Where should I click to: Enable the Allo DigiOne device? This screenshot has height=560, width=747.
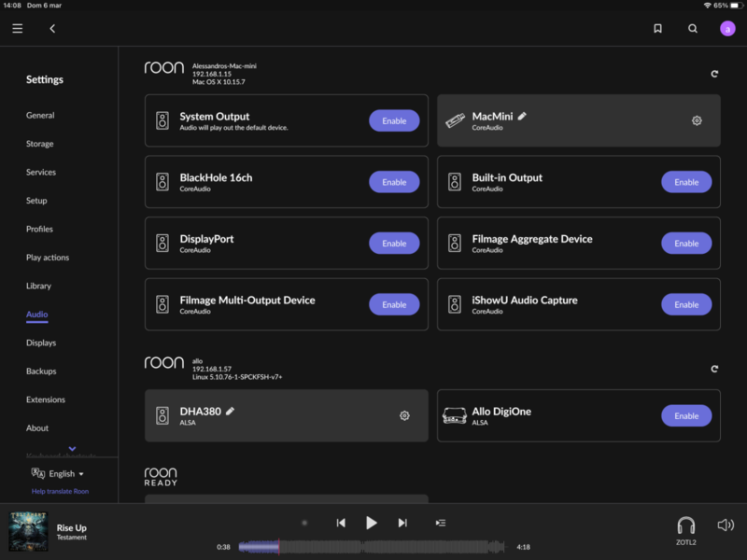pyautogui.click(x=686, y=415)
